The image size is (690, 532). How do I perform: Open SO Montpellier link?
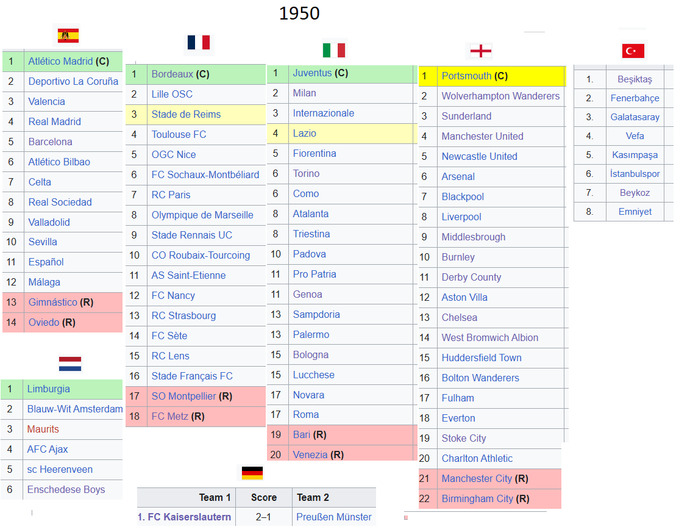tap(184, 396)
